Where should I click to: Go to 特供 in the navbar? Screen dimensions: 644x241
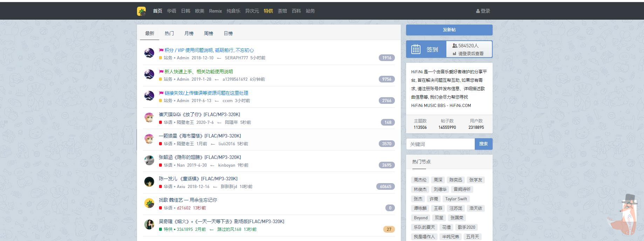(x=268, y=11)
